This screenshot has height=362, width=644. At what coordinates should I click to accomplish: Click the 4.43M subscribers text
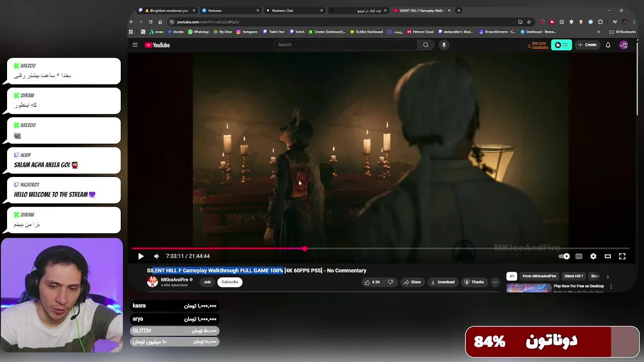coord(174,285)
